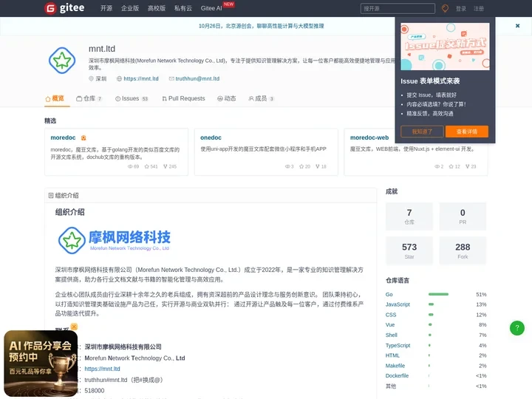Click the fork icon on onedoc card

pyautogui.click(x=318, y=166)
